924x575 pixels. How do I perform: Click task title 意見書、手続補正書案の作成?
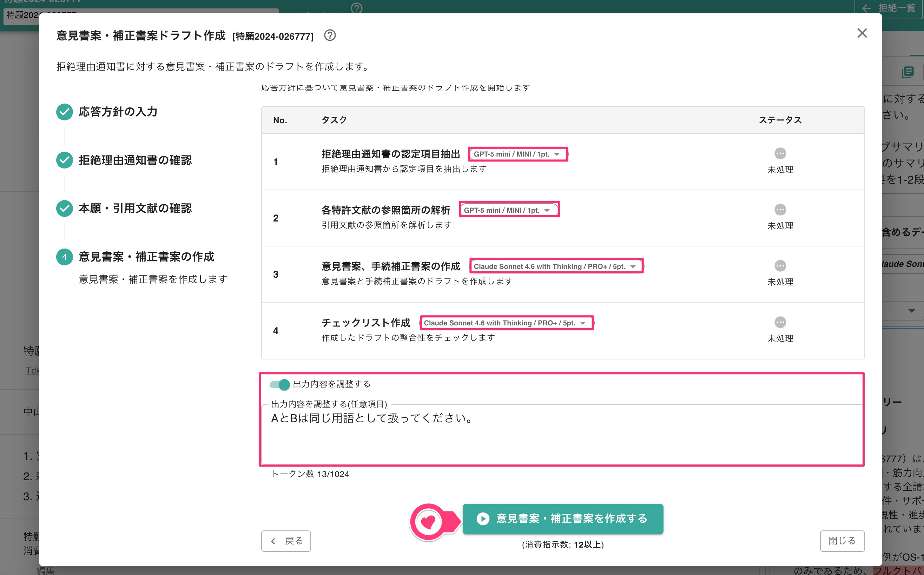[391, 266]
